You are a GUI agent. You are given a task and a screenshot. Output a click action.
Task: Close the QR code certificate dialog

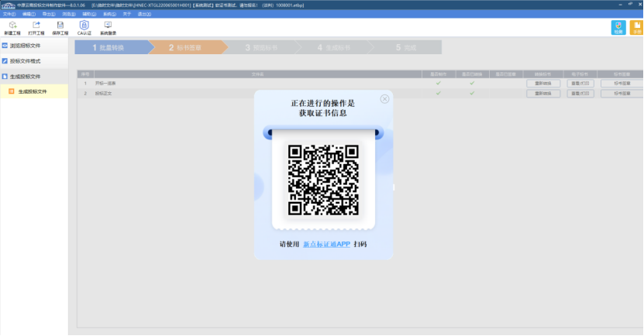tap(384, 99)
